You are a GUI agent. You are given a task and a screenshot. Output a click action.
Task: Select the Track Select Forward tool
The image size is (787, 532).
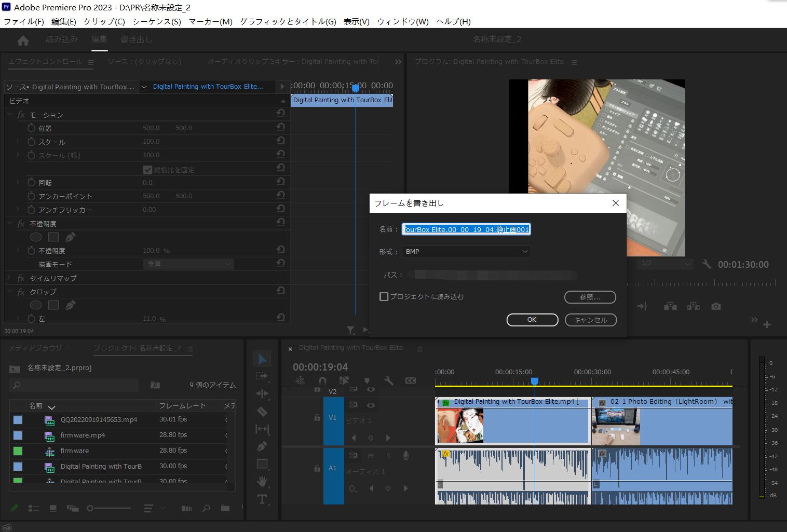(262, 376)
